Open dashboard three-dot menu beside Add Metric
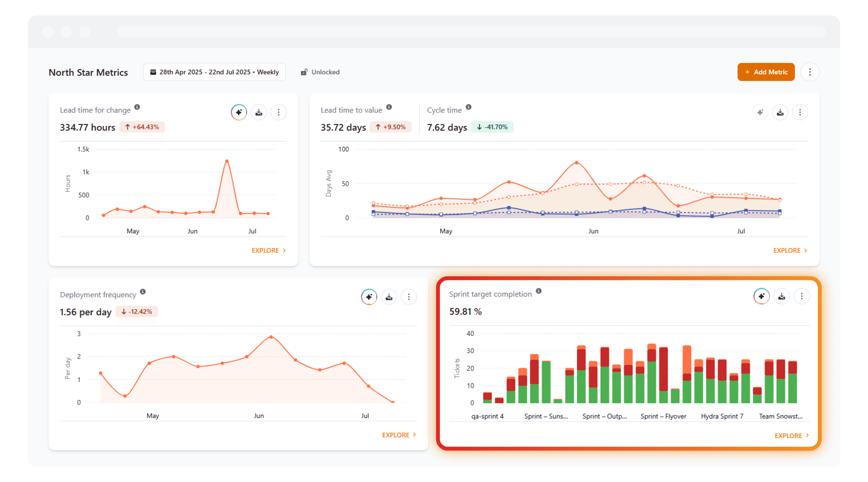 click(x=810, y=72)
